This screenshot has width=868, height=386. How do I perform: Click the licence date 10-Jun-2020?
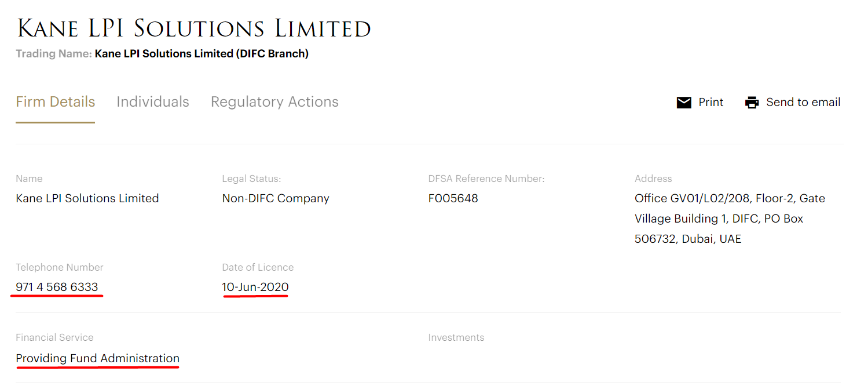click(255, 287)
